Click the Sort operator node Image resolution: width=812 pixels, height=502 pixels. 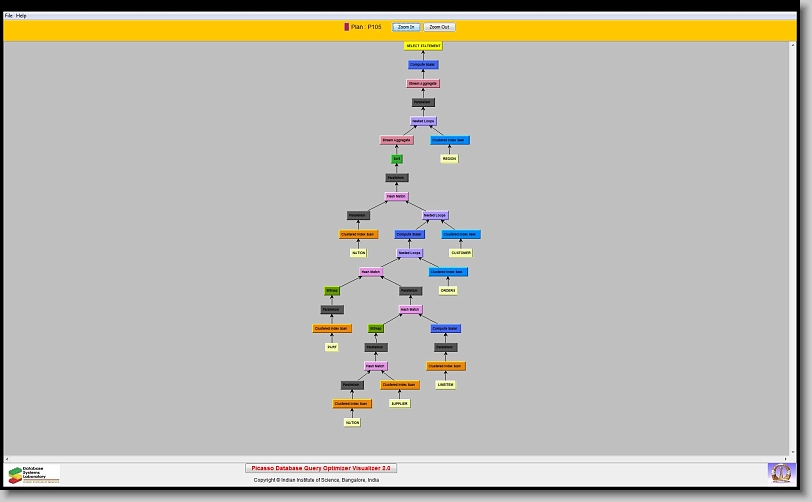pos(397,159)
